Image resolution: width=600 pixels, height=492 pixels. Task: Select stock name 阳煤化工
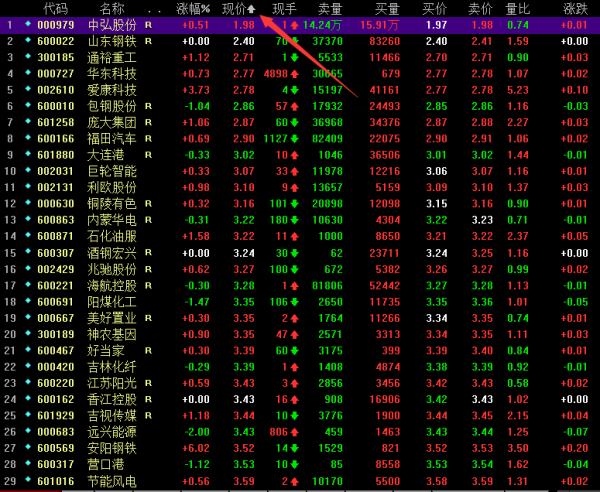[x=112, y=302]
